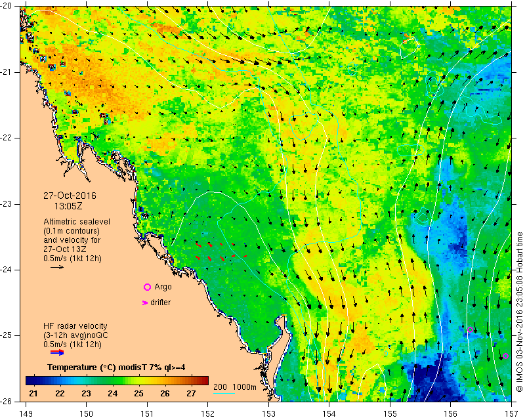Click the 'Temperature (°C) modisT 7% ql>=4' title
This screenshot has height=420, width=525.
click(116, 367)
